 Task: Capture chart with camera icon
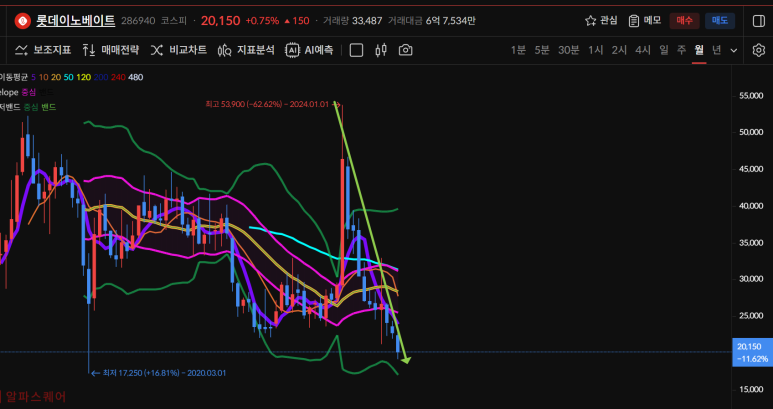tap(405, 50)
